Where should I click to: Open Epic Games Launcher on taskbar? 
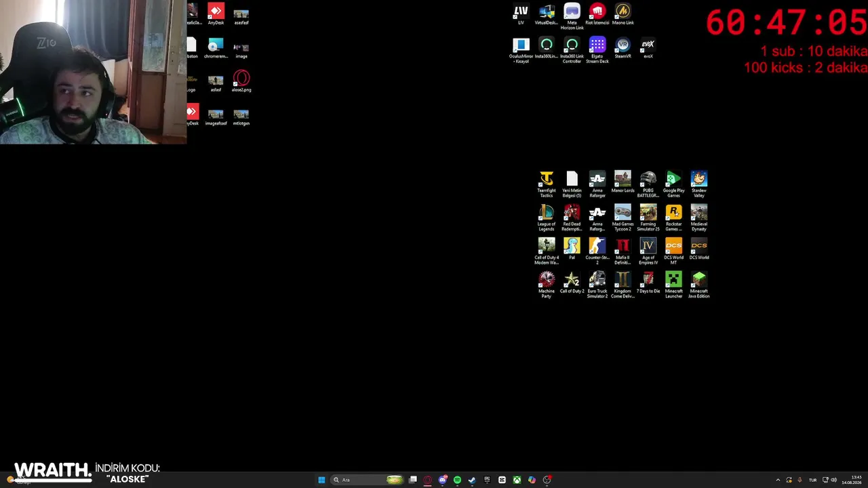point(487,480)
